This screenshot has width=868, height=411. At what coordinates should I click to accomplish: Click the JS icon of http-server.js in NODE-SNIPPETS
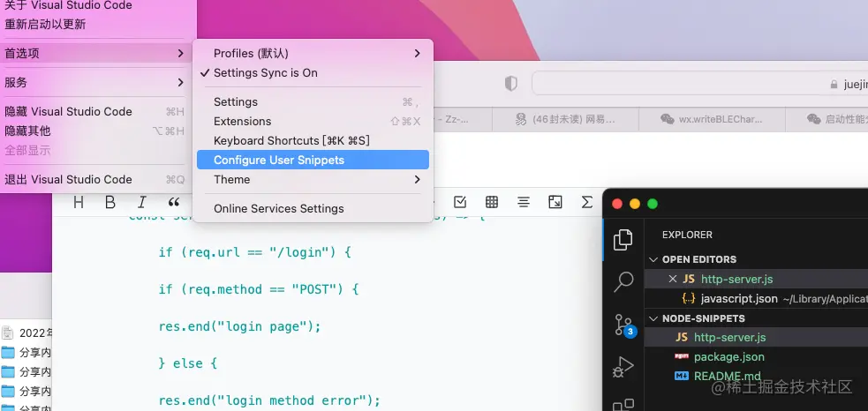coord(682,337)
